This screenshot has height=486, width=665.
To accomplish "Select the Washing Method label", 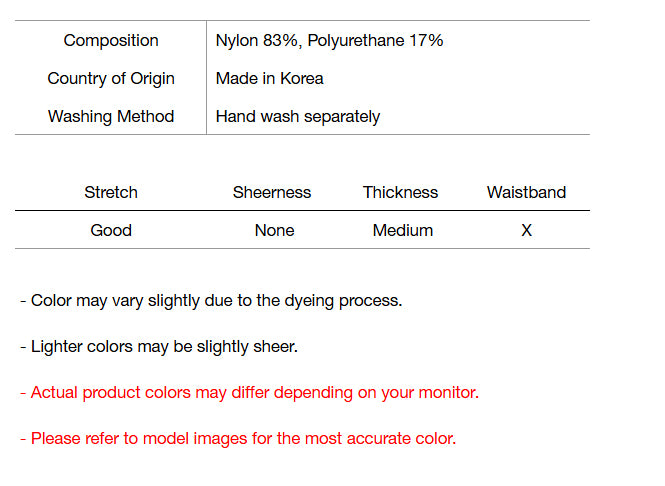I will [x=111, y=117].
